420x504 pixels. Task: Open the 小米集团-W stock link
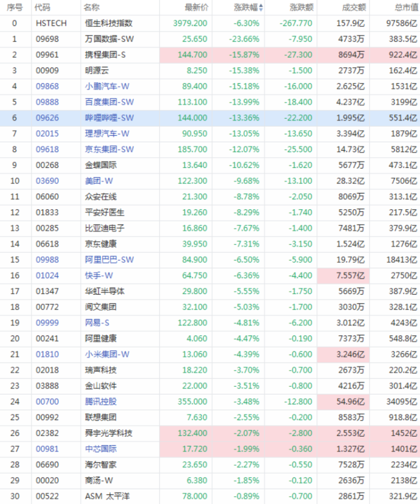(107, 354)
